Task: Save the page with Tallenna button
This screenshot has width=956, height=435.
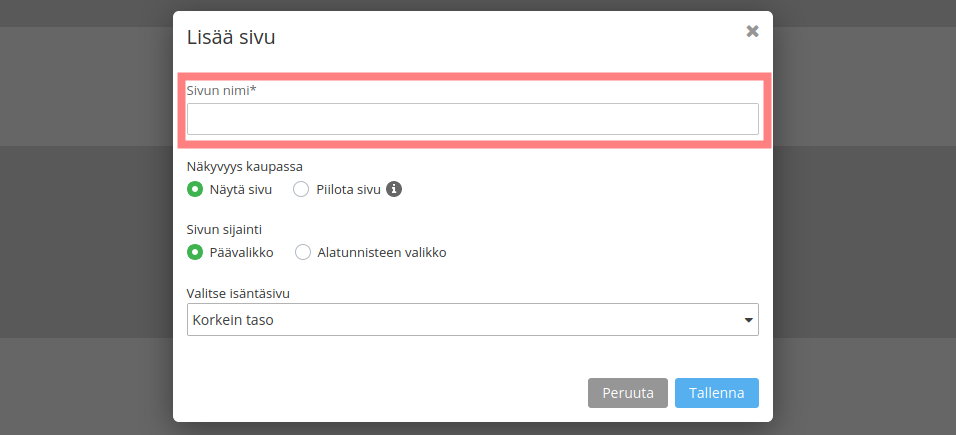Action: 716,393
